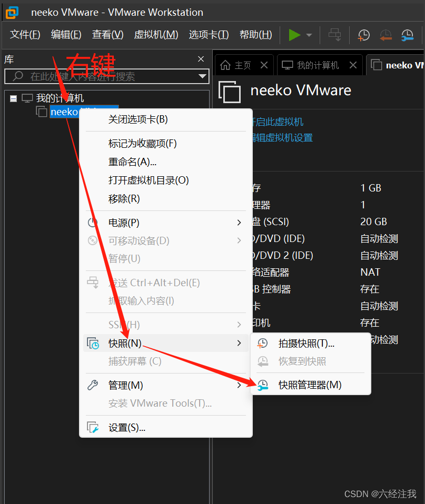The height and width of the screenshot is (504, 425).
Task: Open the 虚拟机(M) menu
Action: [156, 34]
